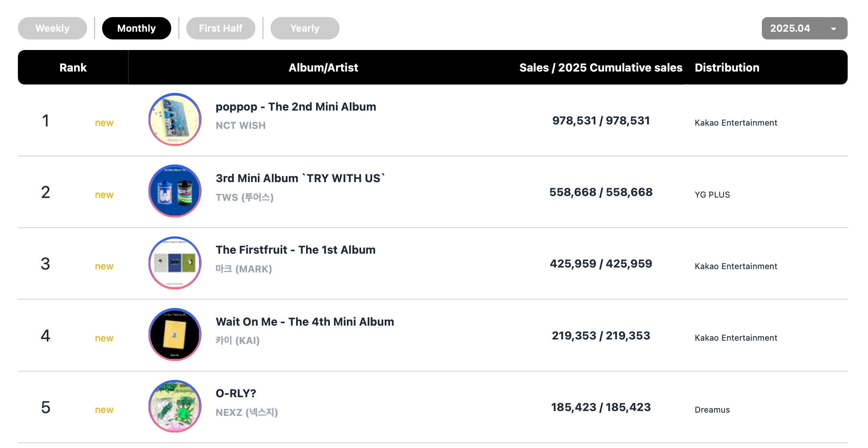Select artist name NEXZ (넥스지)
The height and width of the screenshot is (448, 868).
click(247, 413)
